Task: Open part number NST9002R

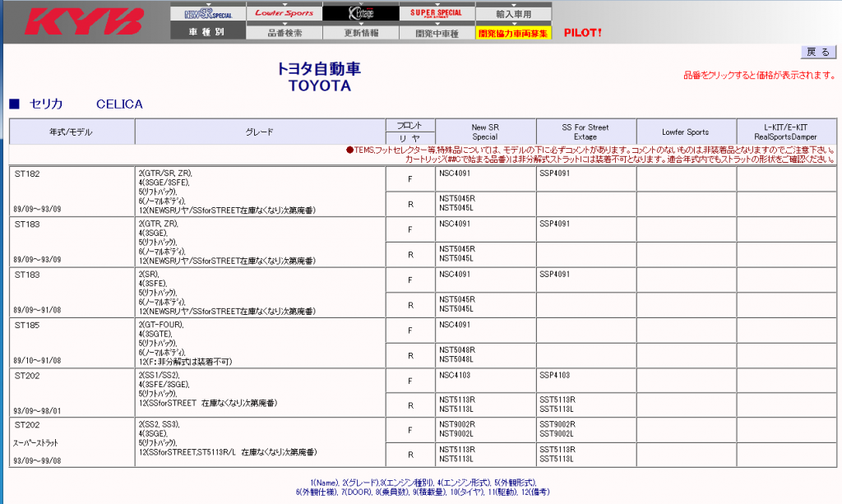Action: pyautogui.click(x=457, y=424)
